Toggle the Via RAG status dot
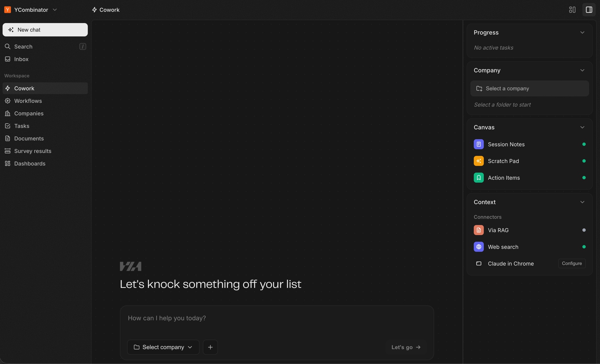This screenshot has width=600, height=364. [x=584, y=230]
